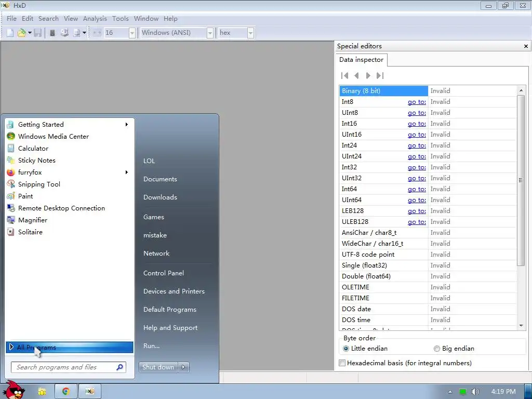Launch Magnifier
This screenshot has height=399, width=532.
pos(69,220)
